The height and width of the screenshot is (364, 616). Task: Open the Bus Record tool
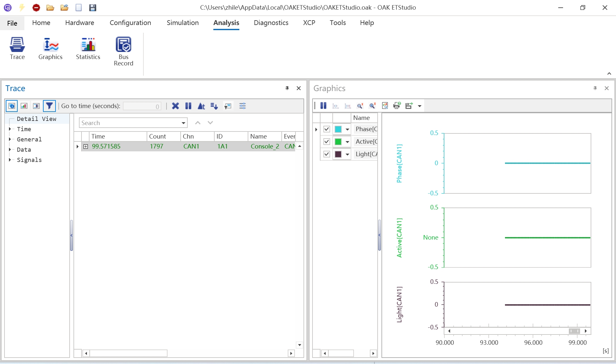[124, 51]
